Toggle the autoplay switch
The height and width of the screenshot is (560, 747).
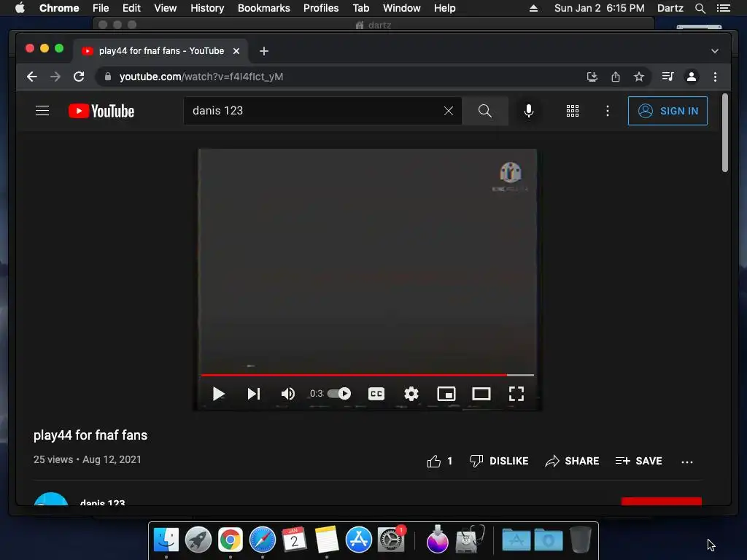[x=339, y=394]
